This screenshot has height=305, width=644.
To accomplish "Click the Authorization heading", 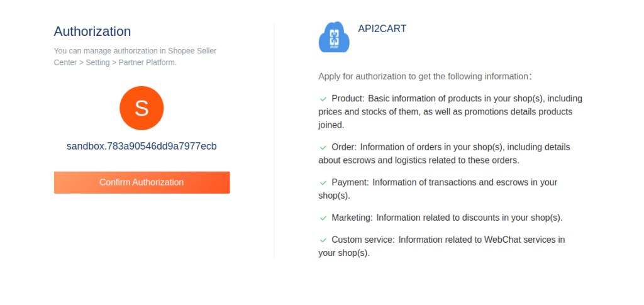I will pyautogui.click(x=92, y=31).
